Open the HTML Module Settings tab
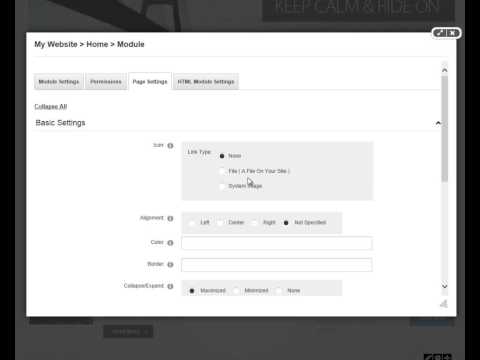This screenshot has height=360, width=480. coord(206,82)
